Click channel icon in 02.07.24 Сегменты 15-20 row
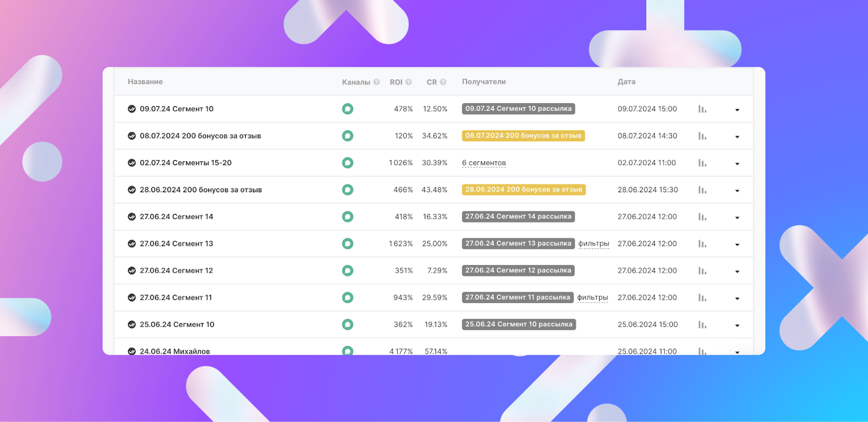 tap(348, 163)
